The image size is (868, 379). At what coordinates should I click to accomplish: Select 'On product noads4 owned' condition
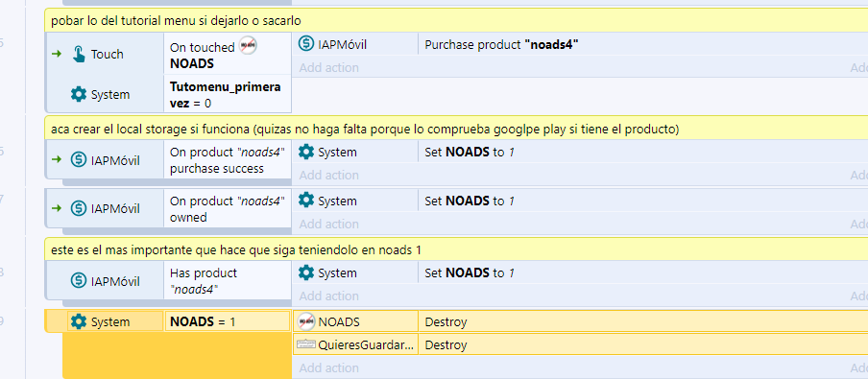tap(228, 208)
